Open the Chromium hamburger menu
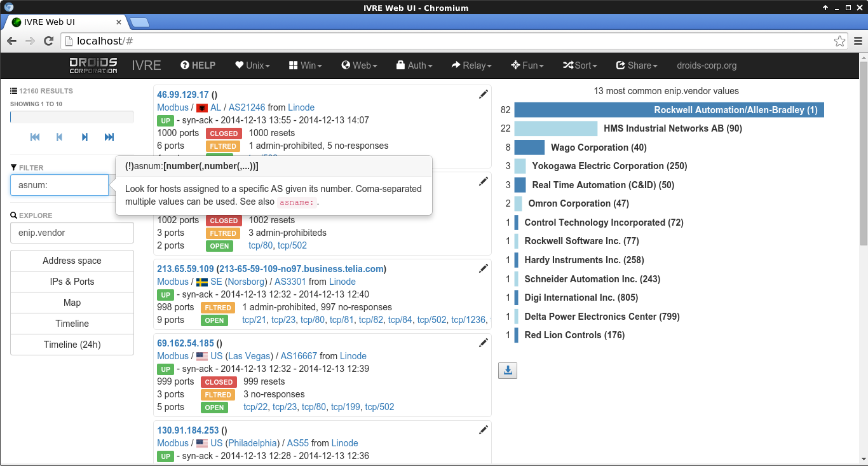This screenshot has width=868, height=466. (x=858, y=41)
